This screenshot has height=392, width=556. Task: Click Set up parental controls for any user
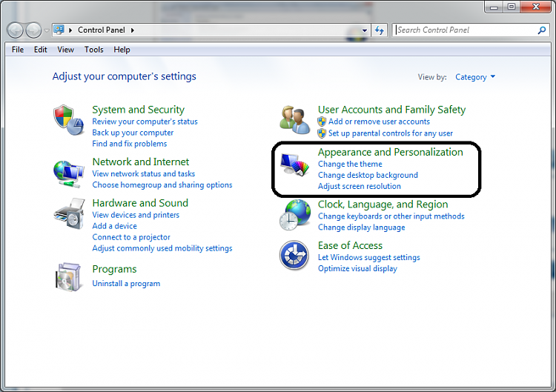(391, 133)
